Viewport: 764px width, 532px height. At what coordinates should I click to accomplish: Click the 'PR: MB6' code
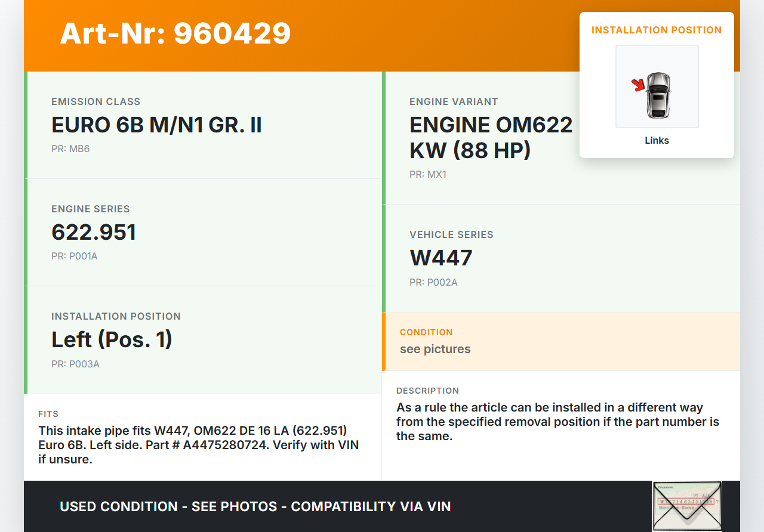[x=70, y=149]
